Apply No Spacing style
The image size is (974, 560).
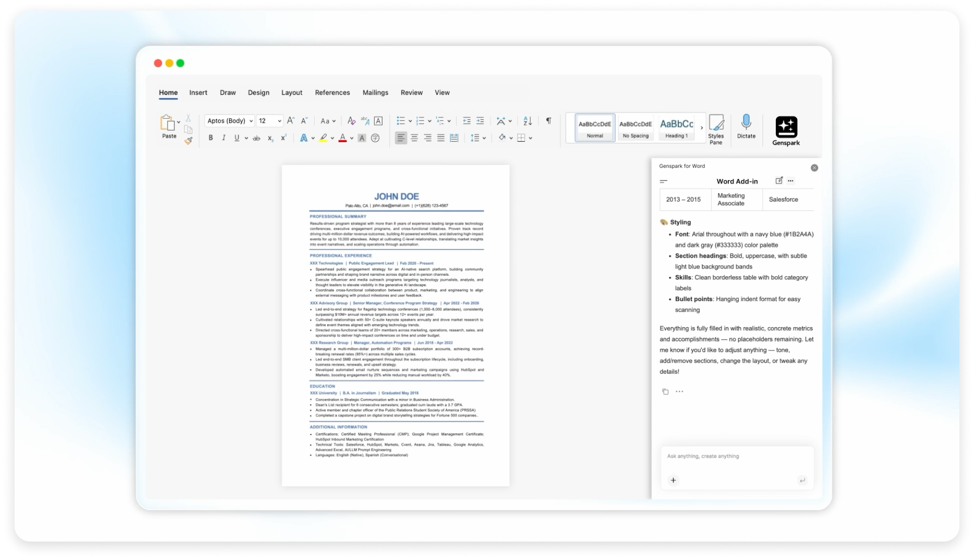pyautogui.click(x=636, y=128)
